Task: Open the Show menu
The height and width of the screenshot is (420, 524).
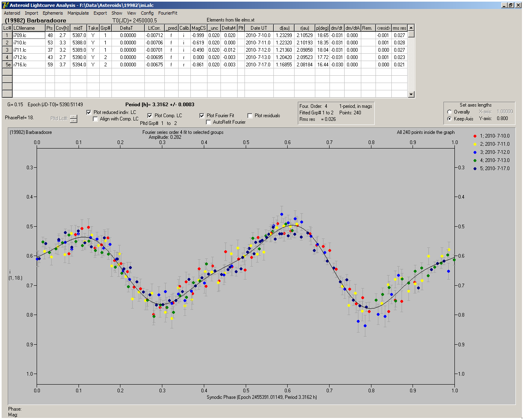Action: (x=117, y=13)
